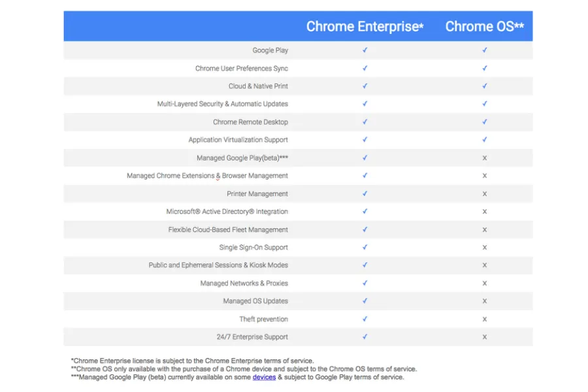Click the Chrome OS X mark for 24/7 Enterprise Support
The image size is (588, 392).
point(484,337)
